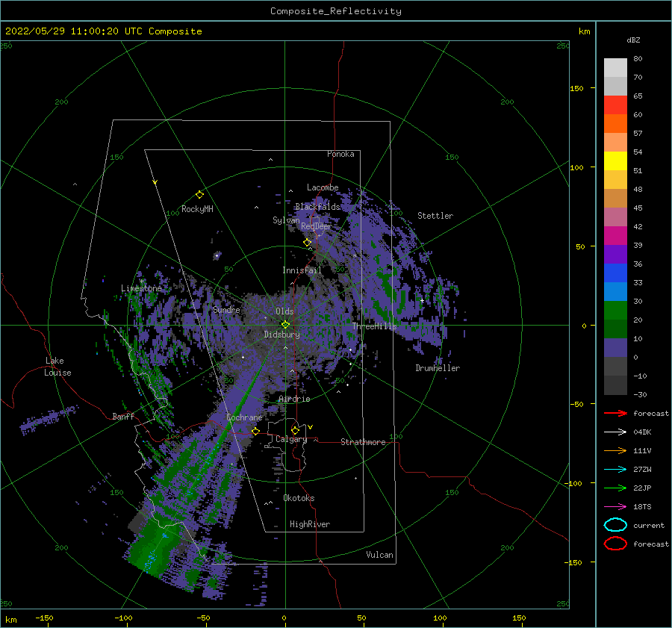The image size is (672, 628).
Task: Select the 30 dBZ light blue swatch
Action: 615,291
